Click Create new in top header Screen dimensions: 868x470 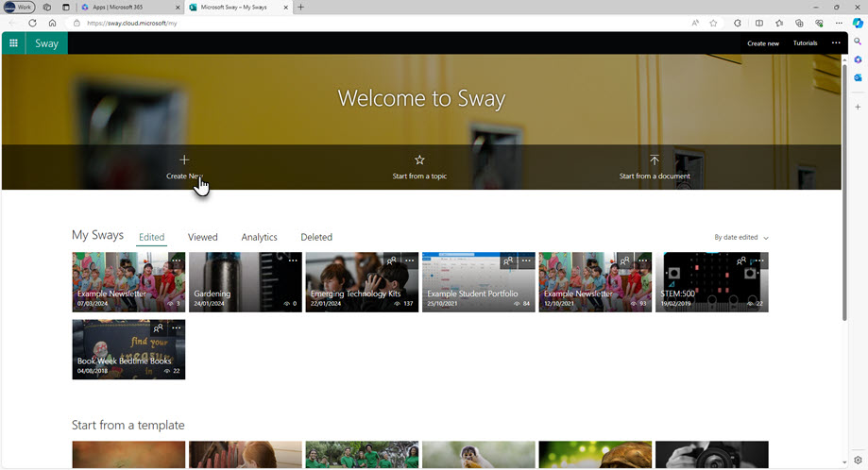tap(763, 43)
